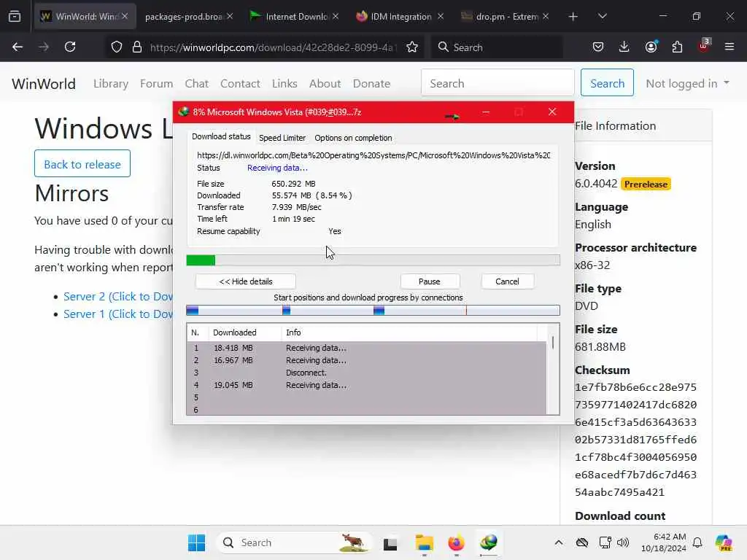Open Firefox recent browsing tab overview icon
Image resolution: width=747 pixels, height=560 pixels.
pos(15,17)
